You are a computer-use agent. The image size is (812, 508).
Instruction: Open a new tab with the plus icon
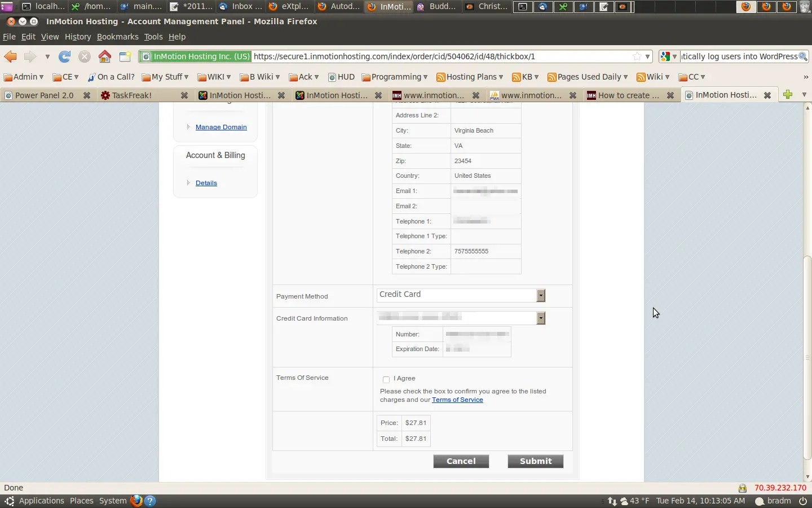point(788,95)
